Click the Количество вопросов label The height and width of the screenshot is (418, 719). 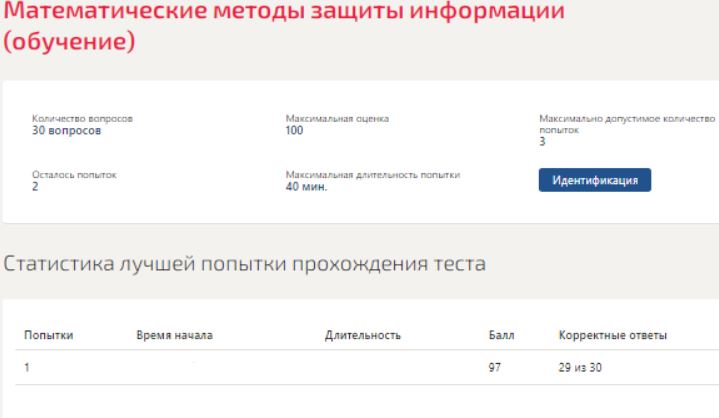click(x=83, y=120)
